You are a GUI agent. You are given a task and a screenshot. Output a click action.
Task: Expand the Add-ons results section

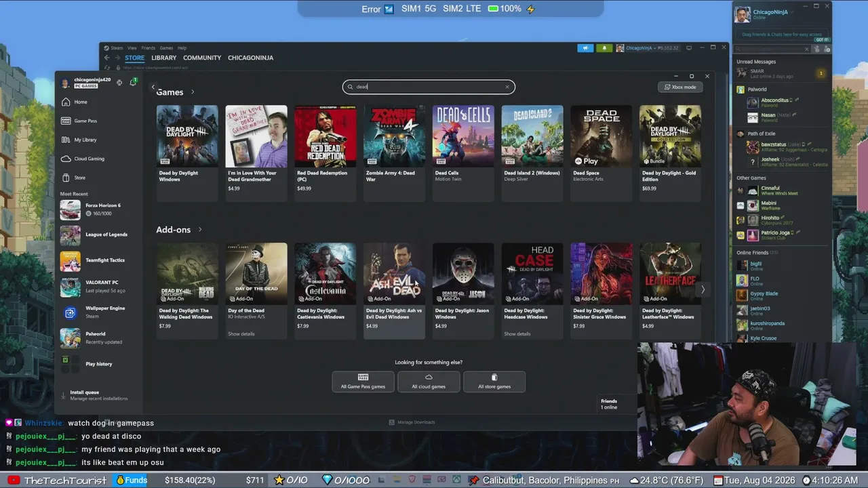click(200, 230)
